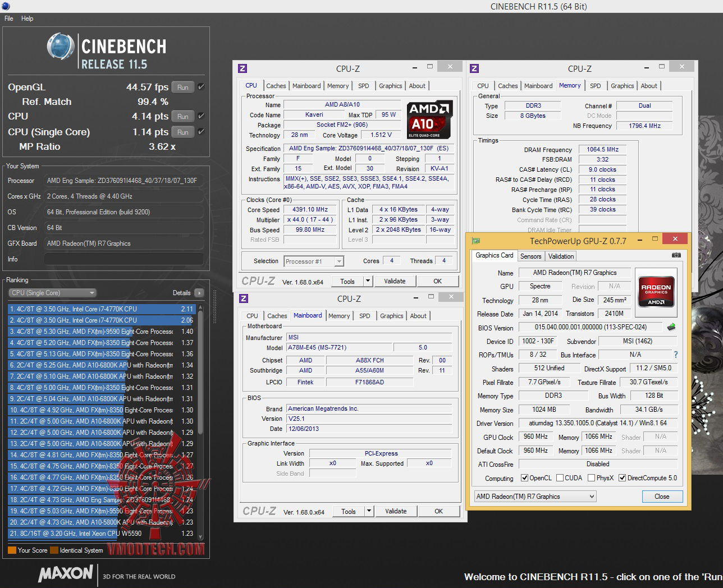The height and width of the screenshot is (588, 723).
Task: Open the ranking type dropdown showing CPU (Single Core)
Action: tap(52, 293)
